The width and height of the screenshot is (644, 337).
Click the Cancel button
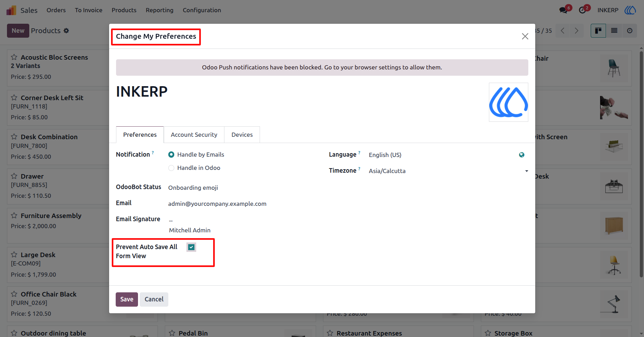(x=154, y=299)
